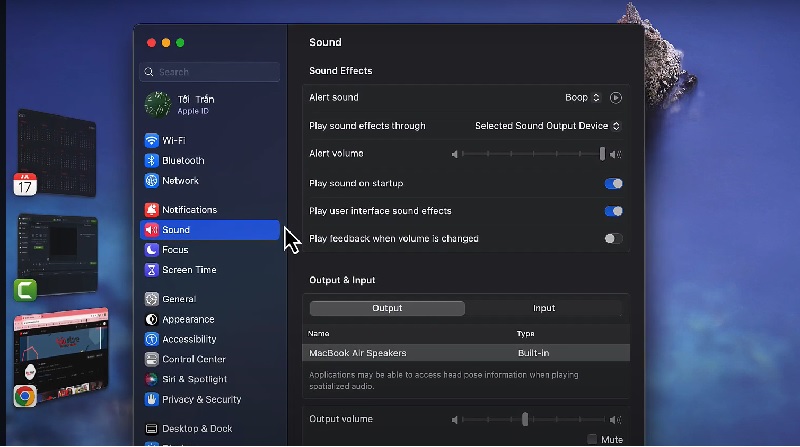Select the Output tab
This screenshot has height=447, width=800.
point(387,308)
